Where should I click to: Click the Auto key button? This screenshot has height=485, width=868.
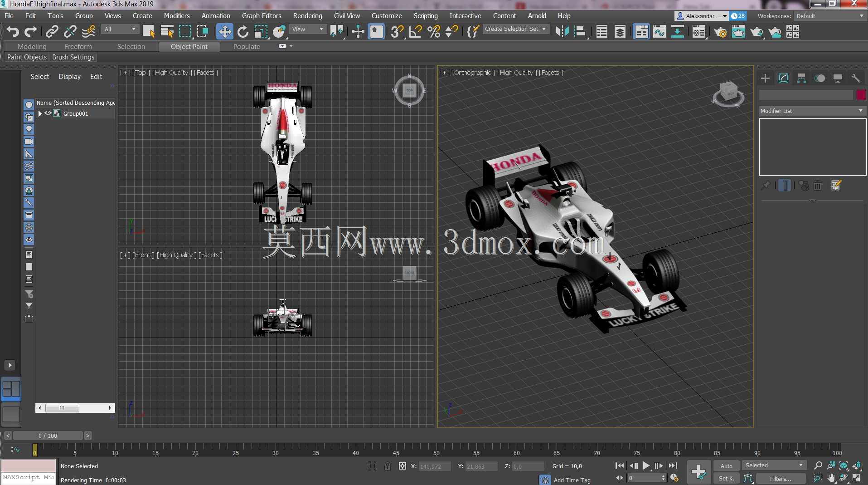[726, 466]
